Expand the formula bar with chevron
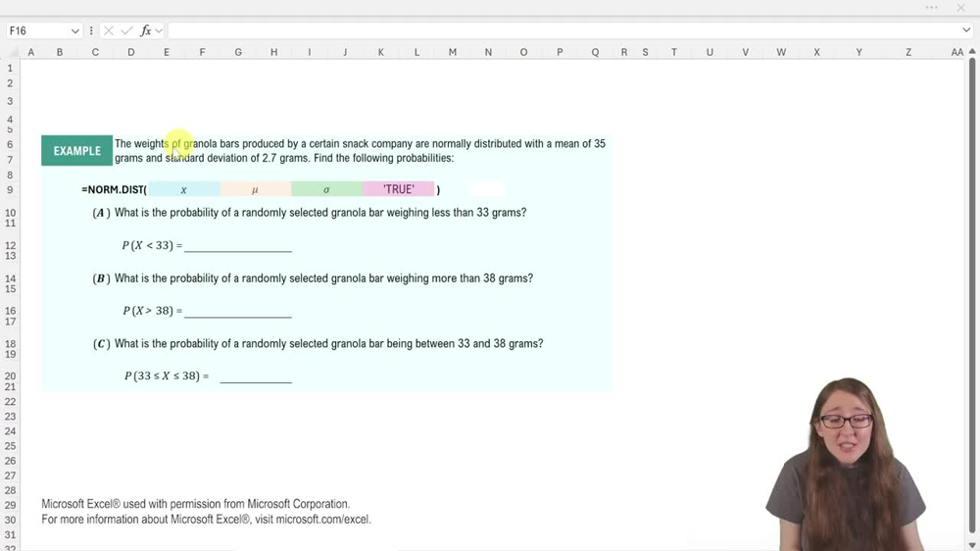980x551 pixels. coord(966,30)
